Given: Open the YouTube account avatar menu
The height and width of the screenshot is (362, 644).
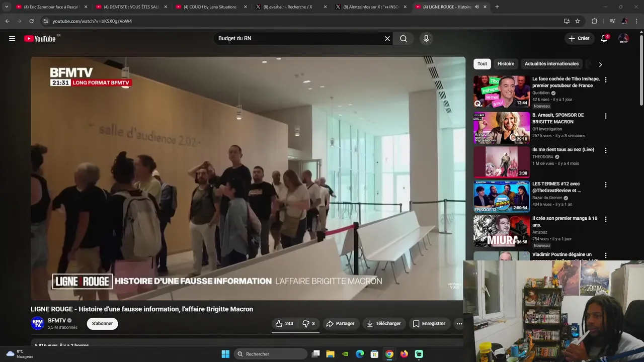Looking at the screenshot, I should point(623,39).
